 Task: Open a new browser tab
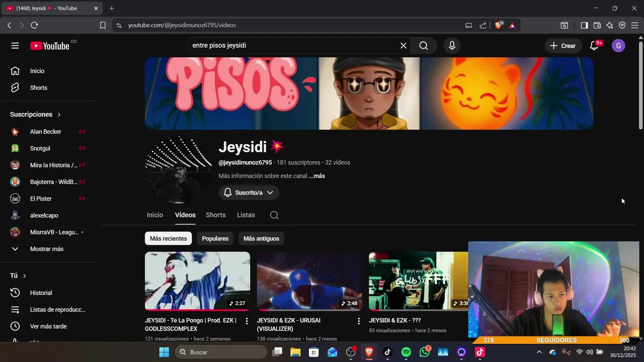(x=112, y=9)
